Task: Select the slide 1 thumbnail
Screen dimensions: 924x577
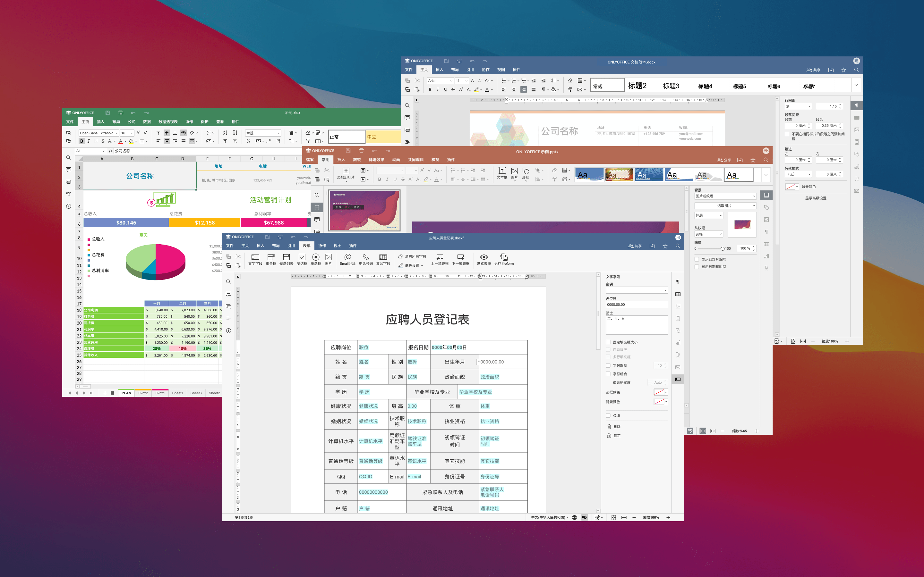Action: (365, 211)
